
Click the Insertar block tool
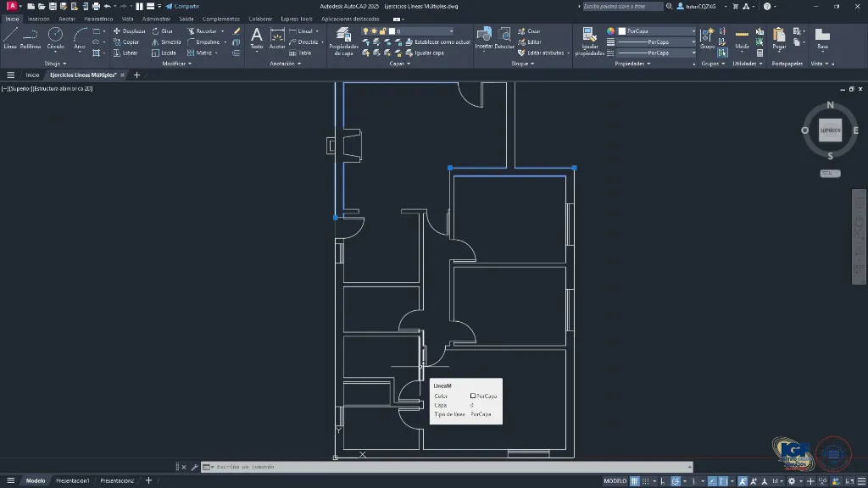[484, 38]
